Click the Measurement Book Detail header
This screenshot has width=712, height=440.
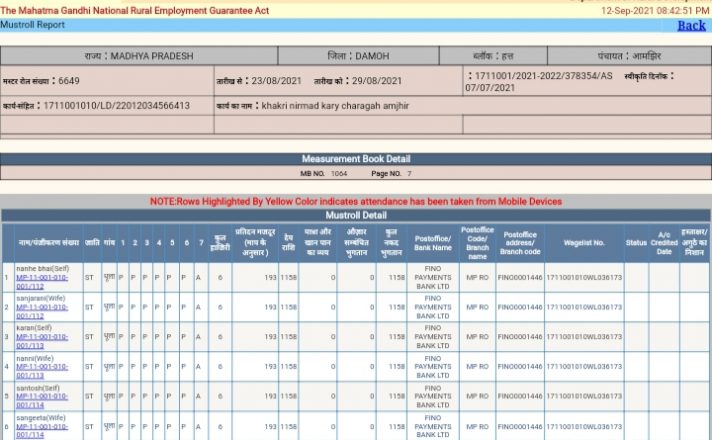[x=356, y=159]
